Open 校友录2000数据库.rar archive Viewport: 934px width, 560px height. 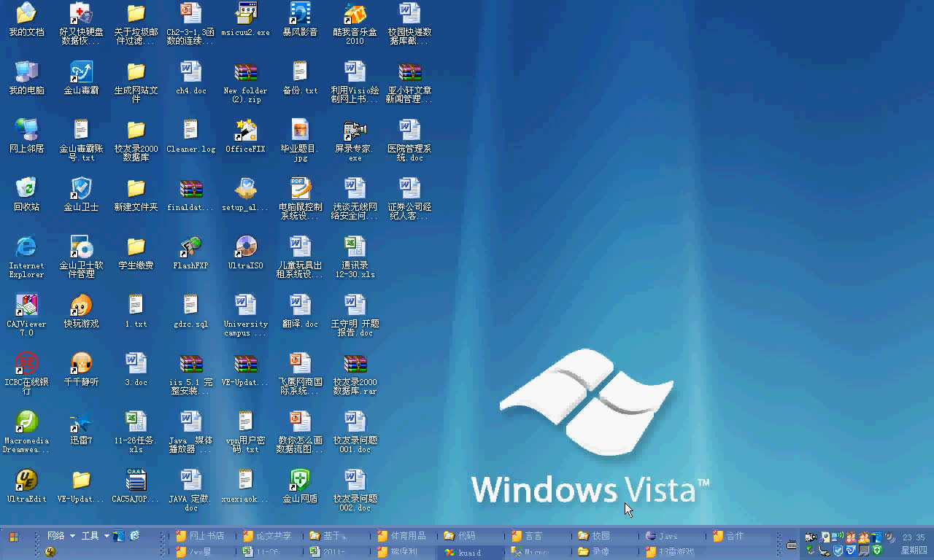click(x=355, y=374)
